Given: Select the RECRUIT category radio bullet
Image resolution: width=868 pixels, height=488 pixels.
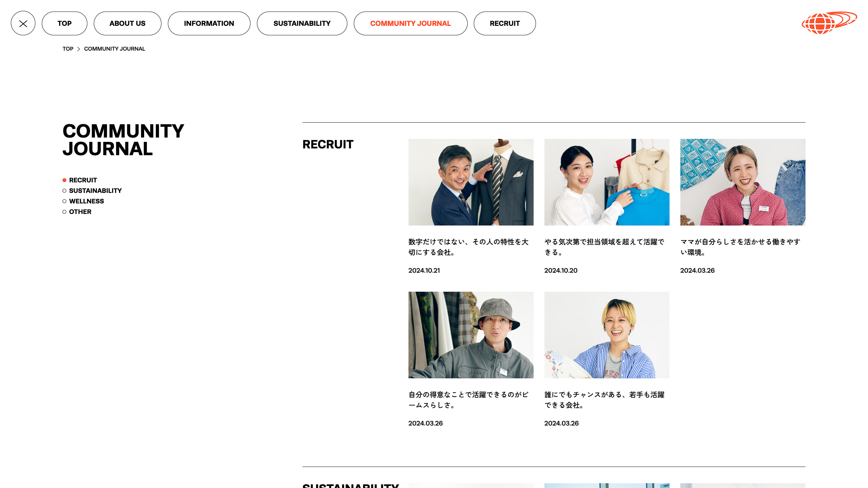Looking at the screenshot, I should point(64,180).
